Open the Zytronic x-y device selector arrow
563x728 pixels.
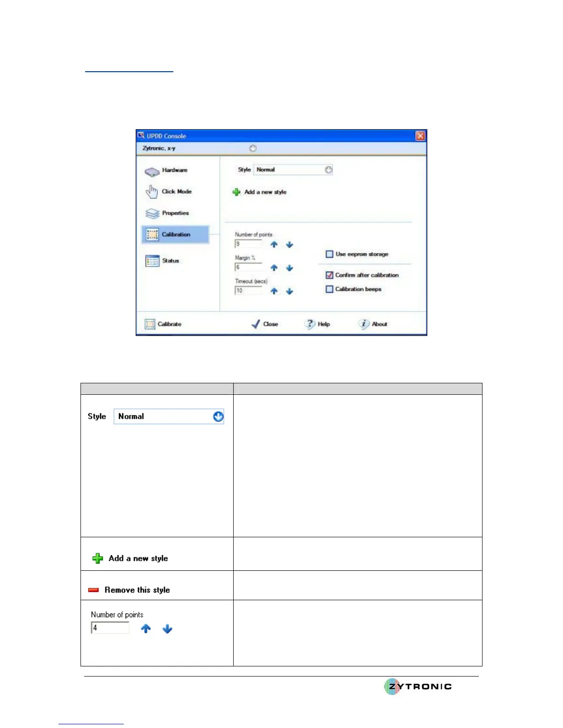(253, 148)
